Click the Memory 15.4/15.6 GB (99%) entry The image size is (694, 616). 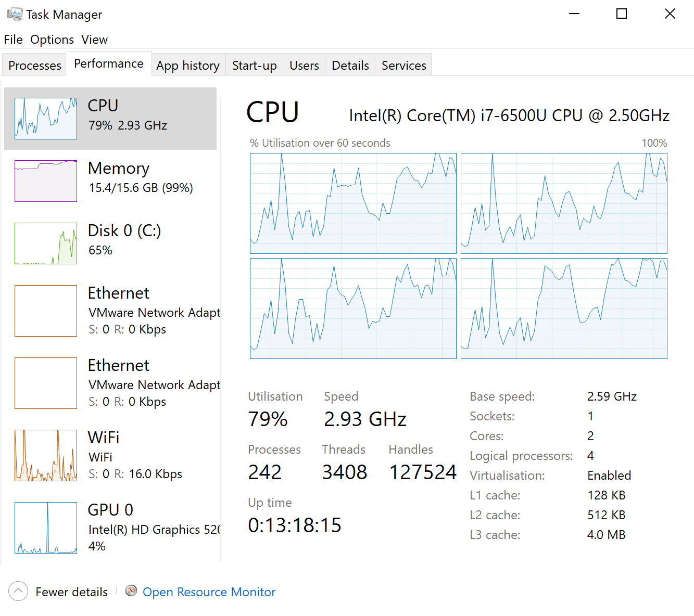(x=110, y=181)
